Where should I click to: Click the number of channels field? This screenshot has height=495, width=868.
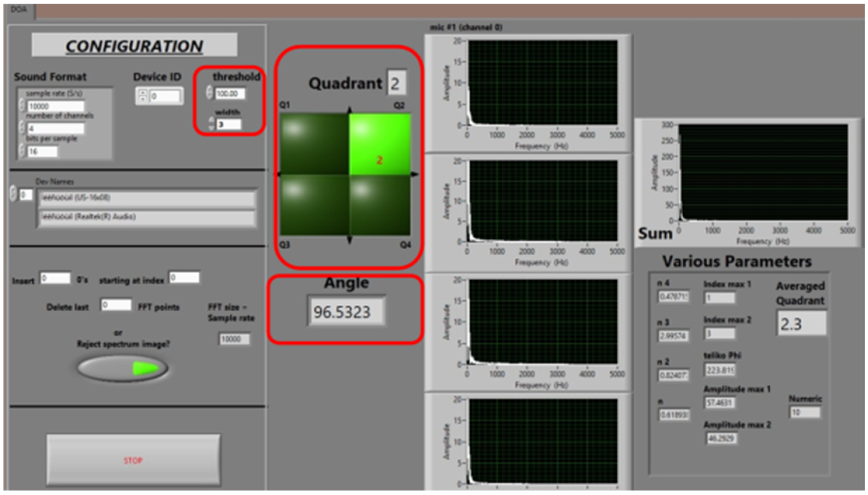click(x=55, y=129)
